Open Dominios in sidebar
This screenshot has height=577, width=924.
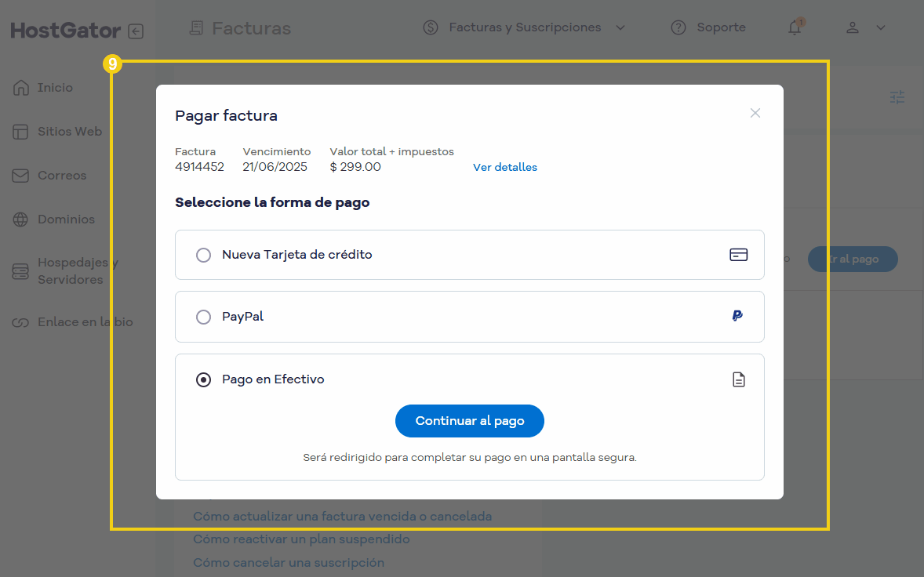coord(66,220)
